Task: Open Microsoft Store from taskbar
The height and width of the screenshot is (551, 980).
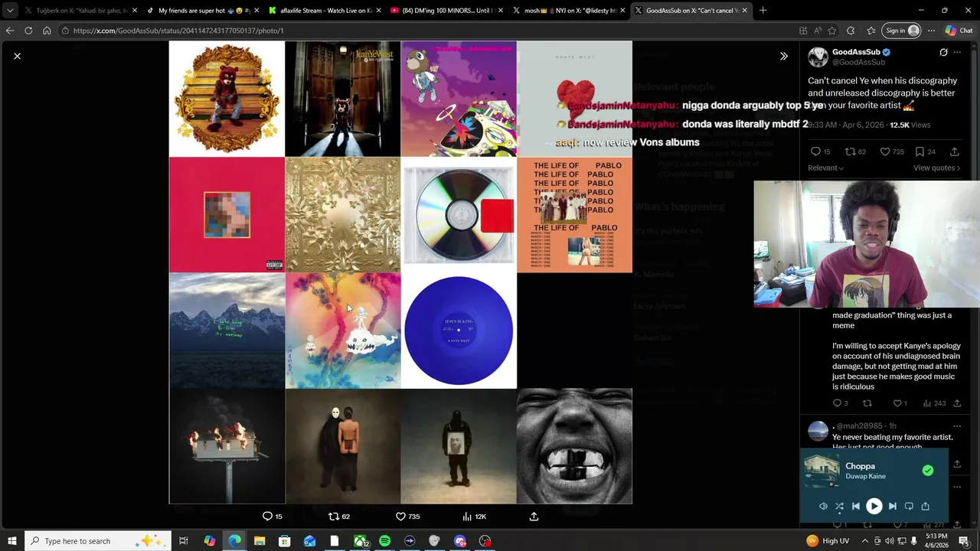Action: (x=284, y=541)
